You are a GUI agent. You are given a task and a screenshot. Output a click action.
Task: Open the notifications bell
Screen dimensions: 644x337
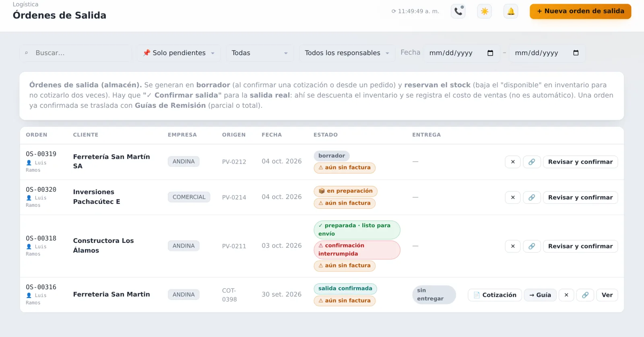(x=511, y=11)
